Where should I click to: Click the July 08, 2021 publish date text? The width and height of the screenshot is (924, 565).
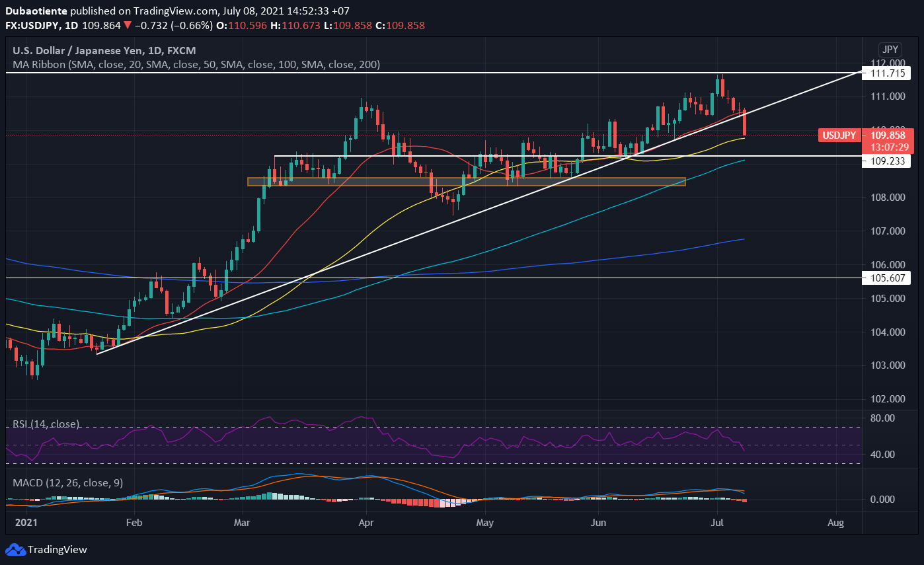253,11
